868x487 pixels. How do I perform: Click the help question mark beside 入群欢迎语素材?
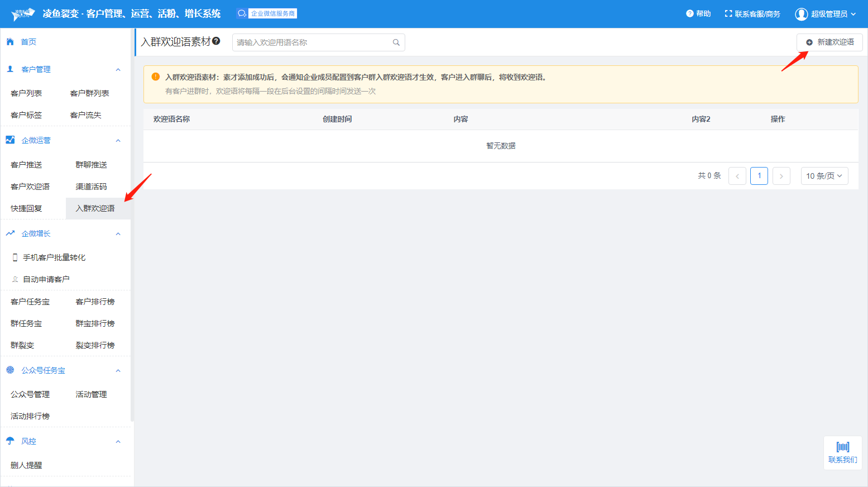pos(216,41)
